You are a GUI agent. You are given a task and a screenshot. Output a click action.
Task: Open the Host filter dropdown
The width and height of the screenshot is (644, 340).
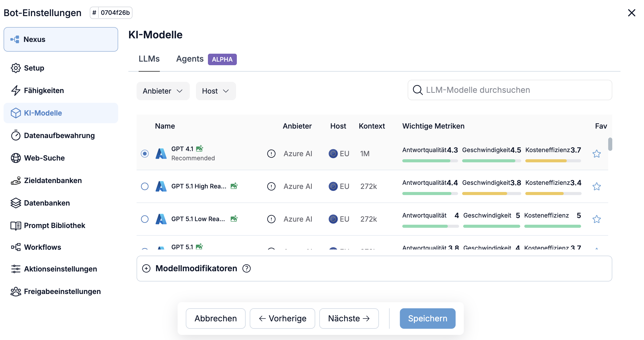point(215,91)
